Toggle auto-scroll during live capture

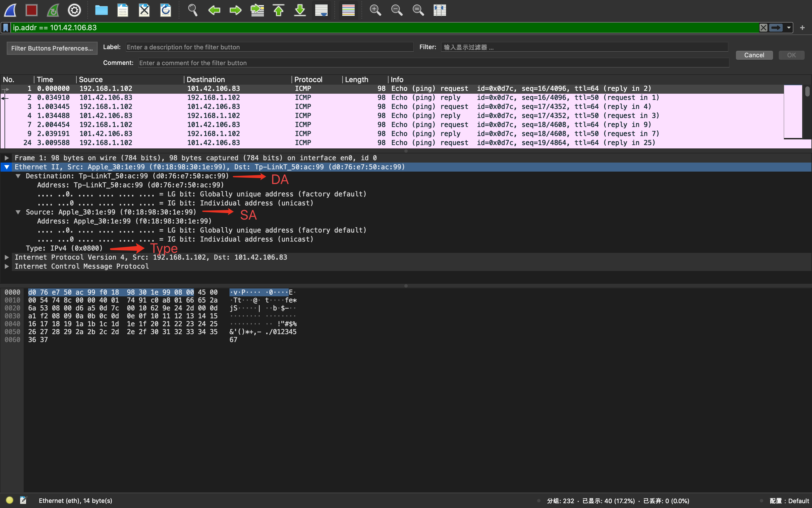(x=321, y=10)
